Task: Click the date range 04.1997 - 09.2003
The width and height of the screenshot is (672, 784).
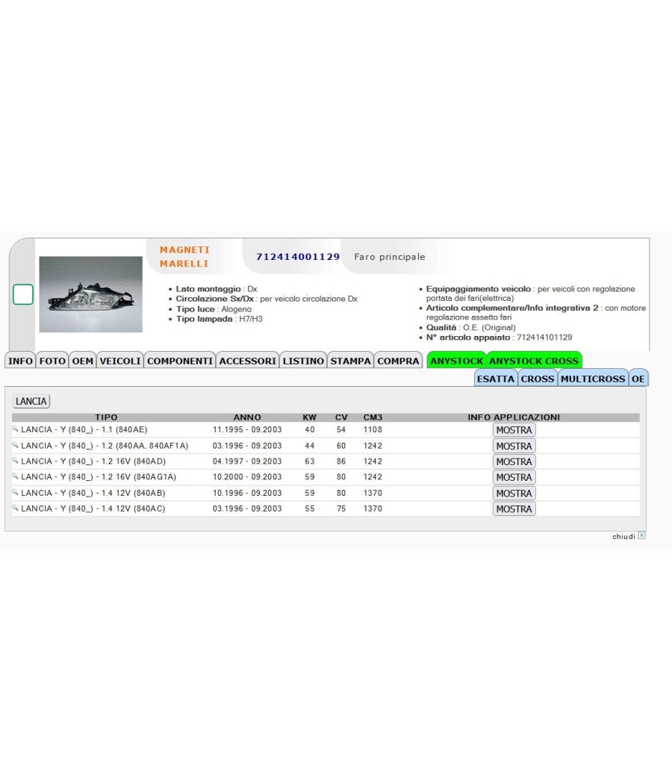Action: point(247,461)
